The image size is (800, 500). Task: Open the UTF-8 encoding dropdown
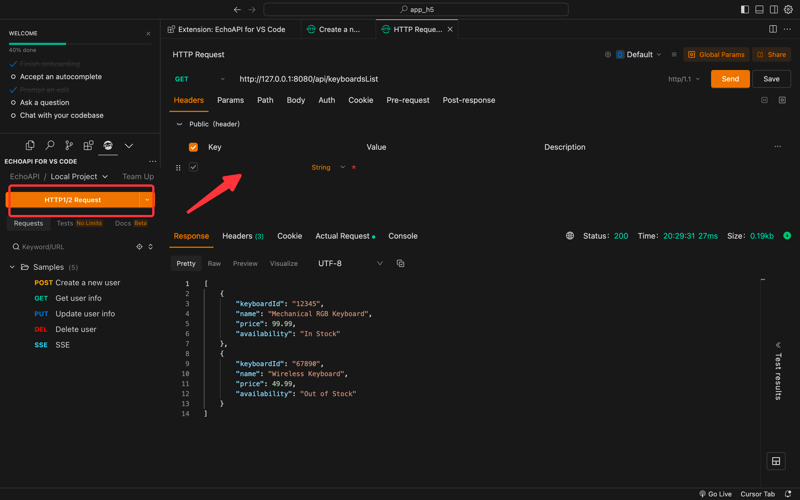(x=350, y=264)
